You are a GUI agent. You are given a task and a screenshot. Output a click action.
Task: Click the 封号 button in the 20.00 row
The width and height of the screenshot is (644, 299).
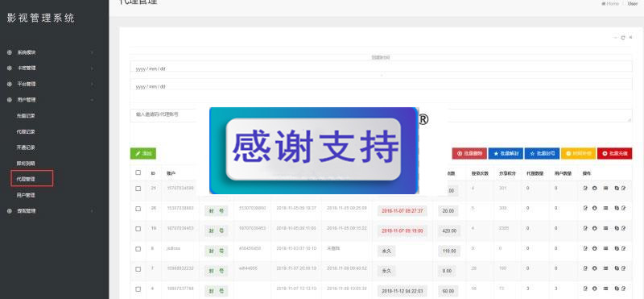216,211
